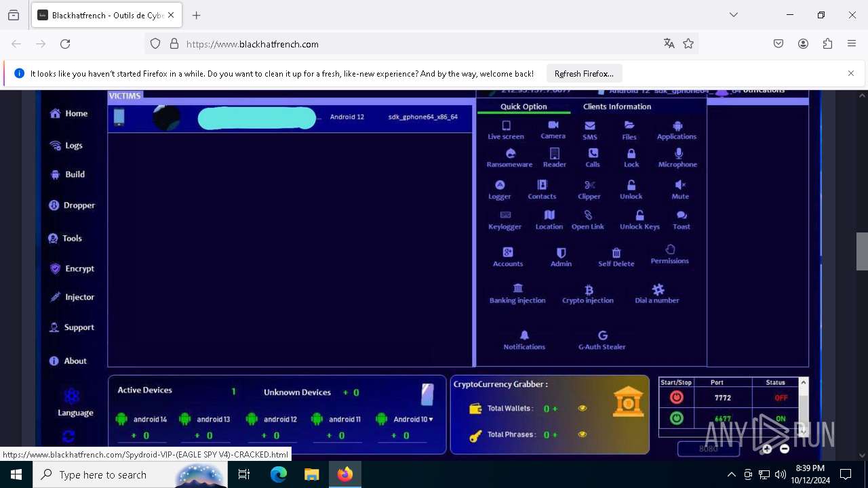Click the 8080 port input field

coord(709,449)
